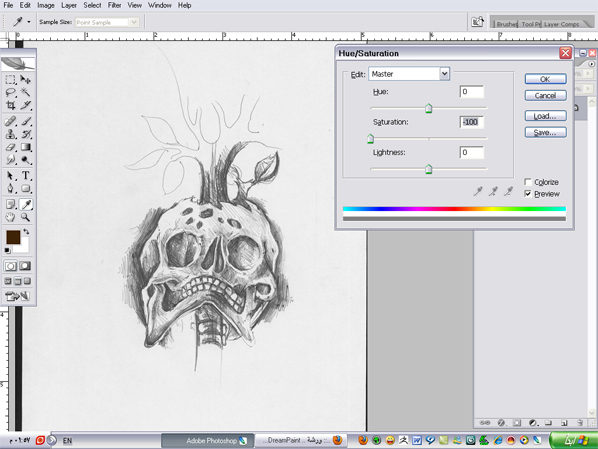This screenshot has width=598, height=449.
Task: Select the Move tool
Action: click(25, 80)
